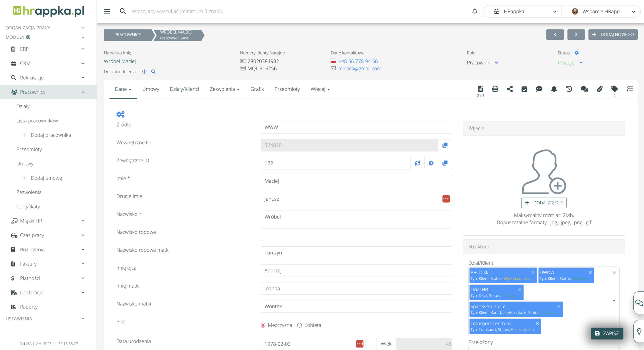Switch to the Umowy tab
The width and height of the screenshot is (644, 350).
(x=150, y=89)
